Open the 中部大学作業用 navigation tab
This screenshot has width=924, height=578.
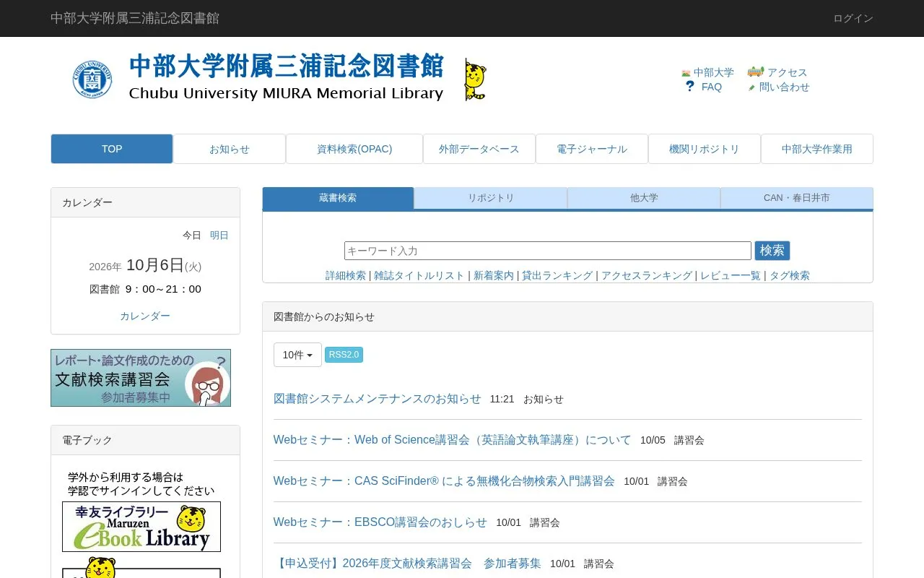point(817,149)
